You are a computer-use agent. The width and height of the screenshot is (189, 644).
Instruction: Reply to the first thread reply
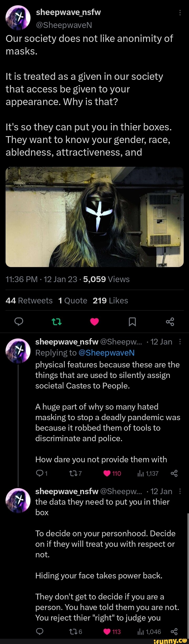pyautogui.click(x=39, y=473)
